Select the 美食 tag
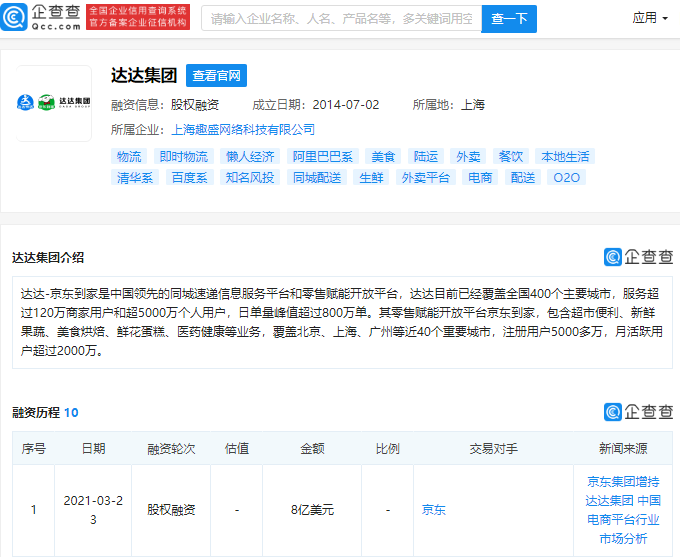The image size is (680, 557). coord(383,157)
